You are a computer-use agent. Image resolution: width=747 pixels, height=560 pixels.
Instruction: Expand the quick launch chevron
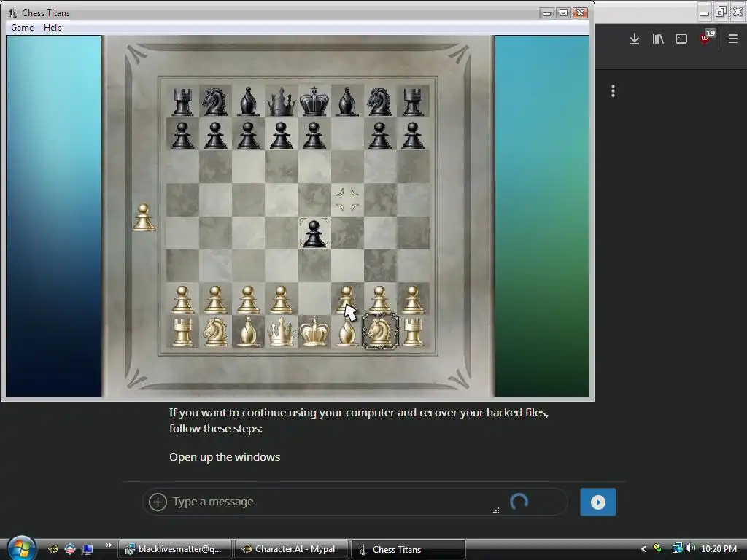pos(109,545)
